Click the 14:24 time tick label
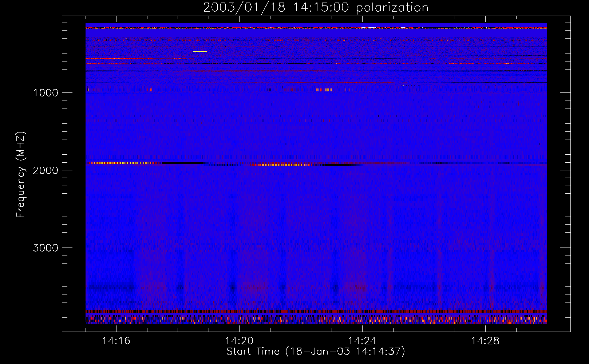589x364 pixels. (362, 341)
